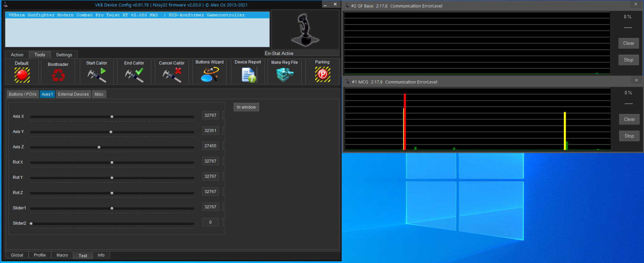The width and height of the screenshot is (644, 263).
Task: Finish calibration using the End Calibr icon
Action: tap(134, 75)
